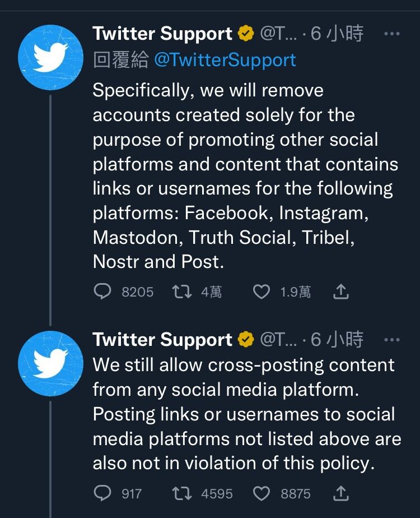Image resolution: width=420 pixels, height=518 pixels.
Task: Like the first tweet with heart icon
Action: (262, 292)
